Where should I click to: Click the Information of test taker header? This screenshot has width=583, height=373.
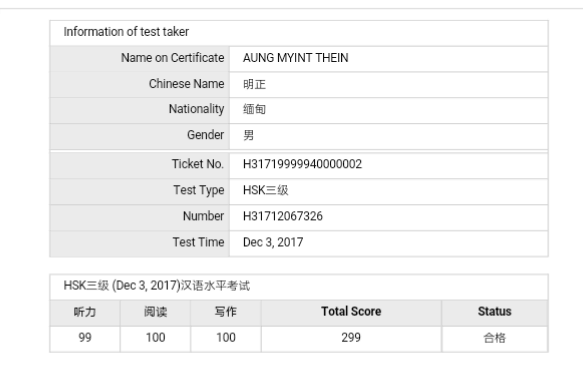pyautogui.click(x=126, y=32)
